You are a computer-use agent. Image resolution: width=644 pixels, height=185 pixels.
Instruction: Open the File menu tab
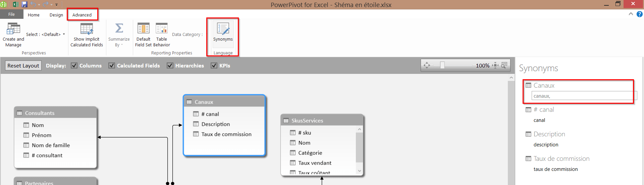[11, 14]
